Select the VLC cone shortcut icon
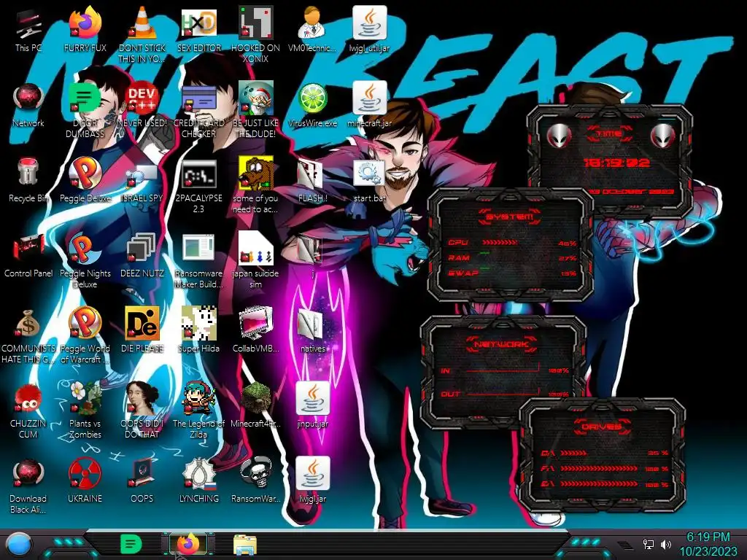Screen dimensions: 747x560 point(142,23)
